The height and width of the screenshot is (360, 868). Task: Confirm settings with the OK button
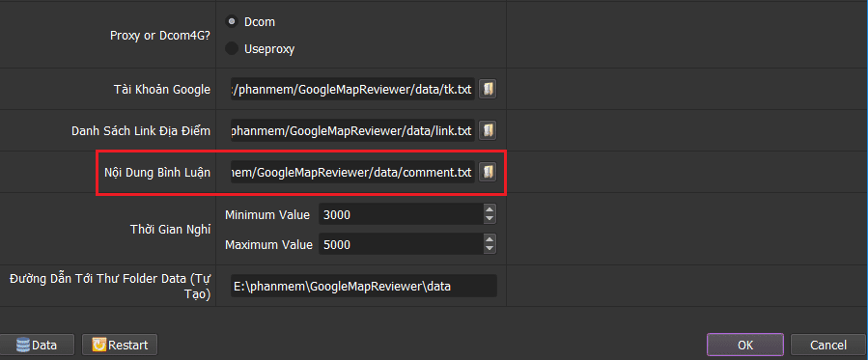tap(745, 345)
